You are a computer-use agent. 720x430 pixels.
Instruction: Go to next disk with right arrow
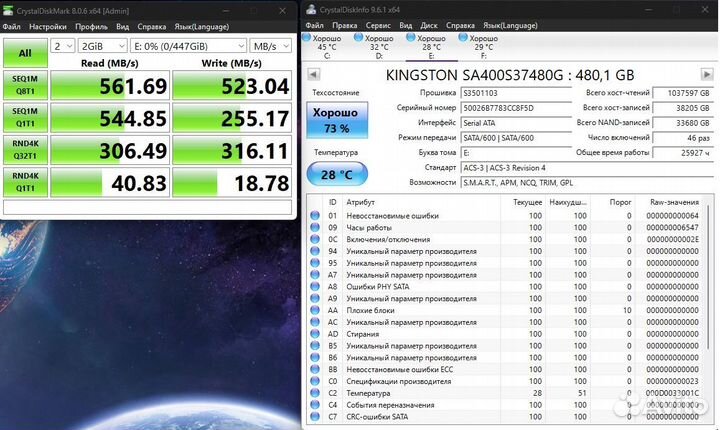(x=707, y=74)
